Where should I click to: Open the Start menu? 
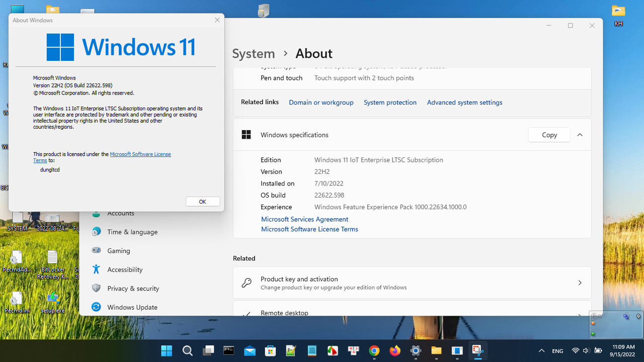(x=167, y=350)
